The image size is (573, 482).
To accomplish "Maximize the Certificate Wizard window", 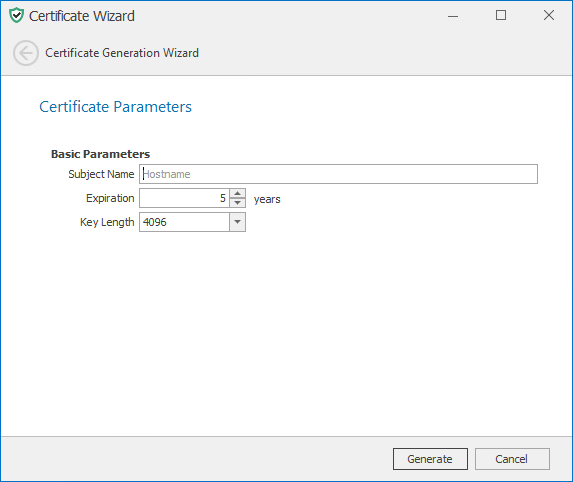I will pyautogui.click(x=501, y=15).
